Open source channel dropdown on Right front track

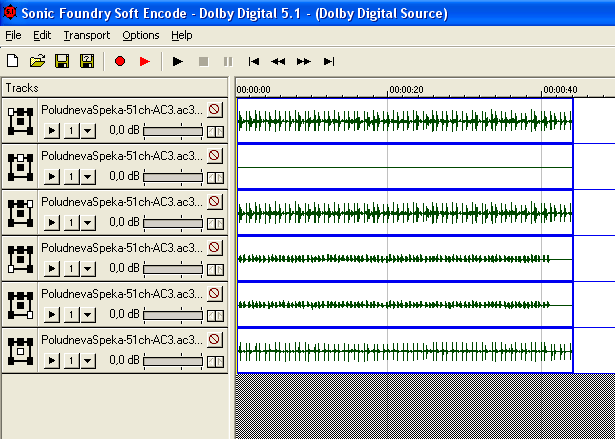88,222
